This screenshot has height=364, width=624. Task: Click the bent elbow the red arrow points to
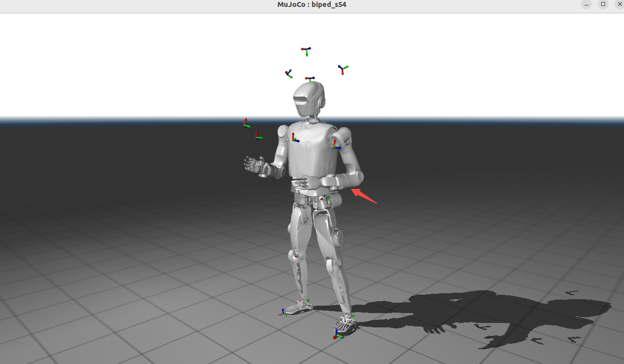pyautogui.click(x=355, y=177)
